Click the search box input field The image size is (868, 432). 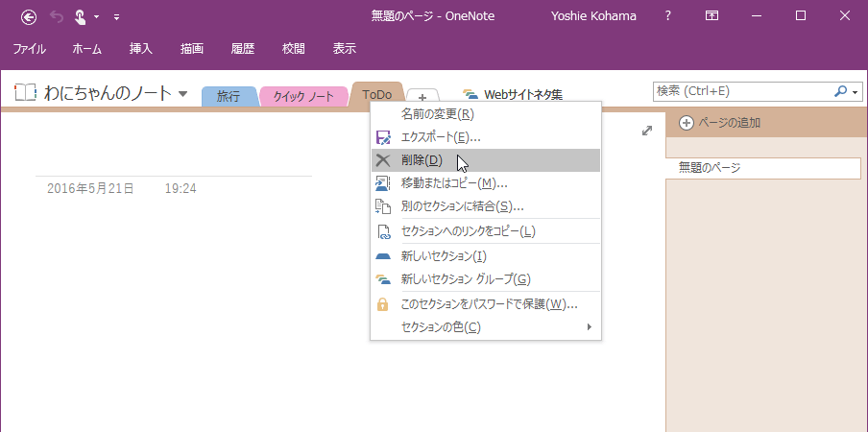click(739, 91)
